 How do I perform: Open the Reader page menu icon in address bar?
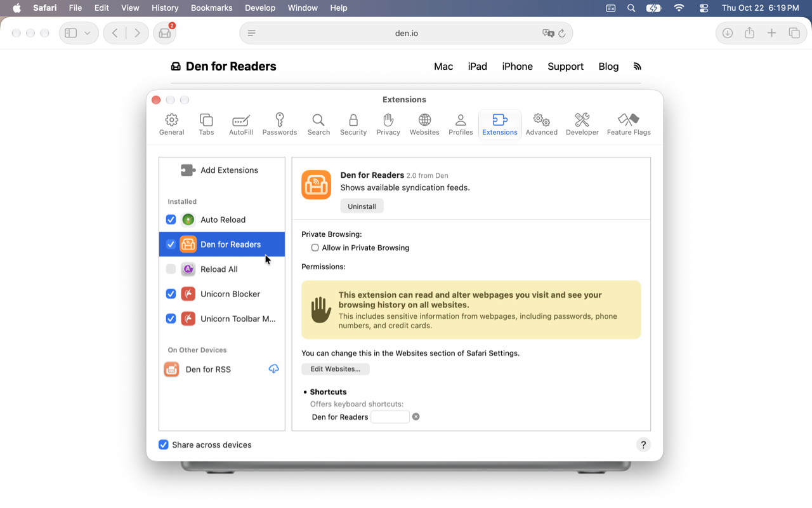tap(252, 33)
